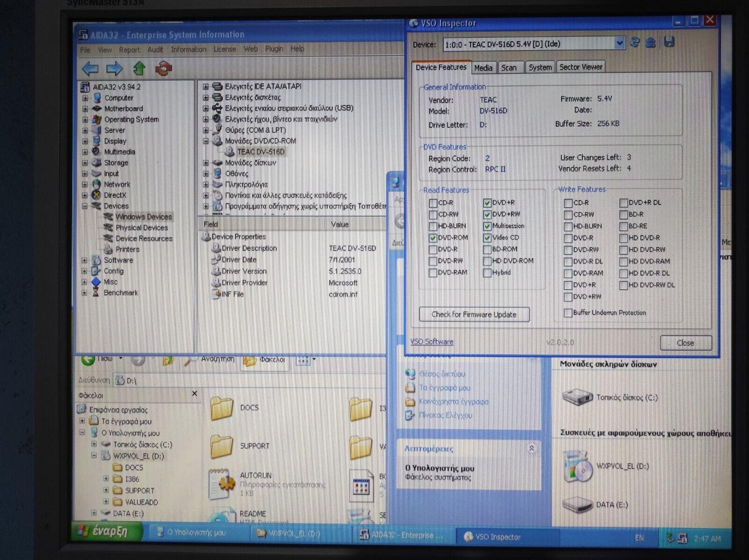Click the Windows Start button έναρξη
Image resolution: width=749 pixels, height=560 pixels.
(x=104, y=532)
